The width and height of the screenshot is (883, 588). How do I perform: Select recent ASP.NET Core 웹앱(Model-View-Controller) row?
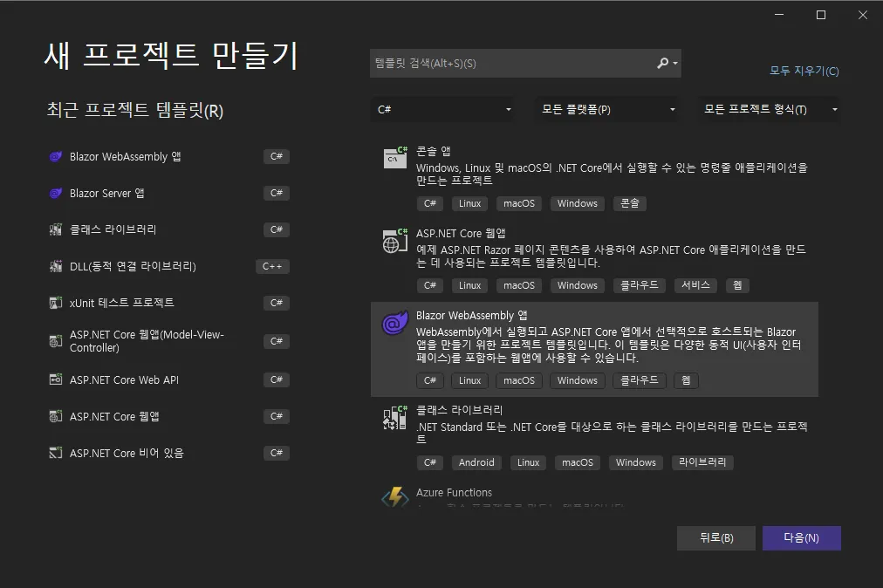click(x=169, y=341)
